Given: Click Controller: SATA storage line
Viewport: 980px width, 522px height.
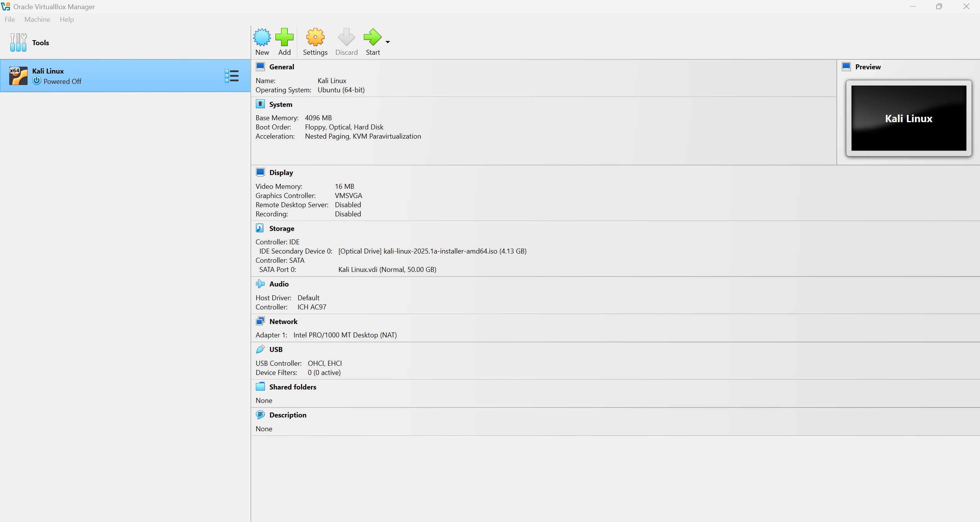Looking at the screenshot, I should pos(280,260).
